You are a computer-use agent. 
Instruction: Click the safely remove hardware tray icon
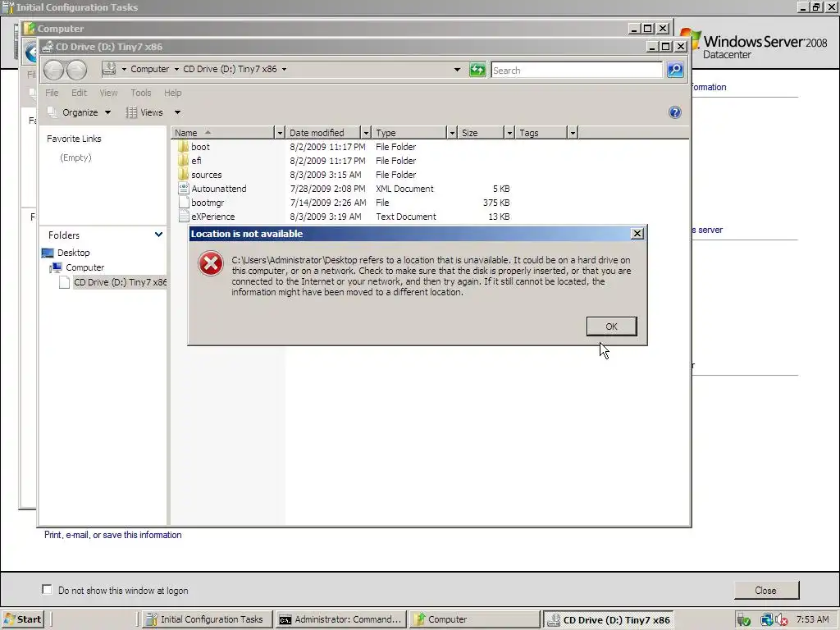tap(743, 620)
